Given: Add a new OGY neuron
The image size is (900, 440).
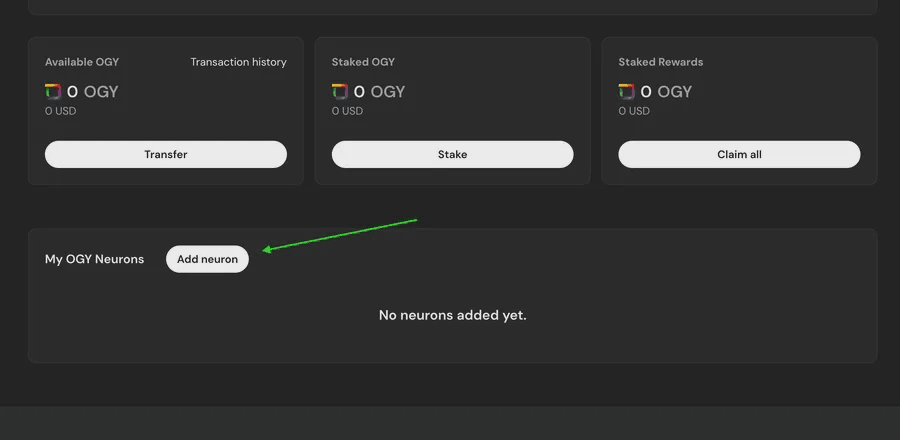Looking at the screenshot, I should coord(207,259).
